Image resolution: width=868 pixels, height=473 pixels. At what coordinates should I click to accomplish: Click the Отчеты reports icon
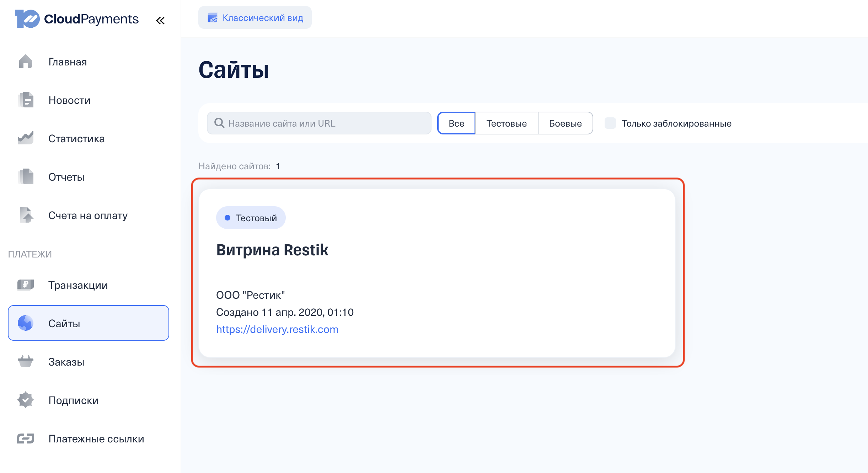click(26, 177)
